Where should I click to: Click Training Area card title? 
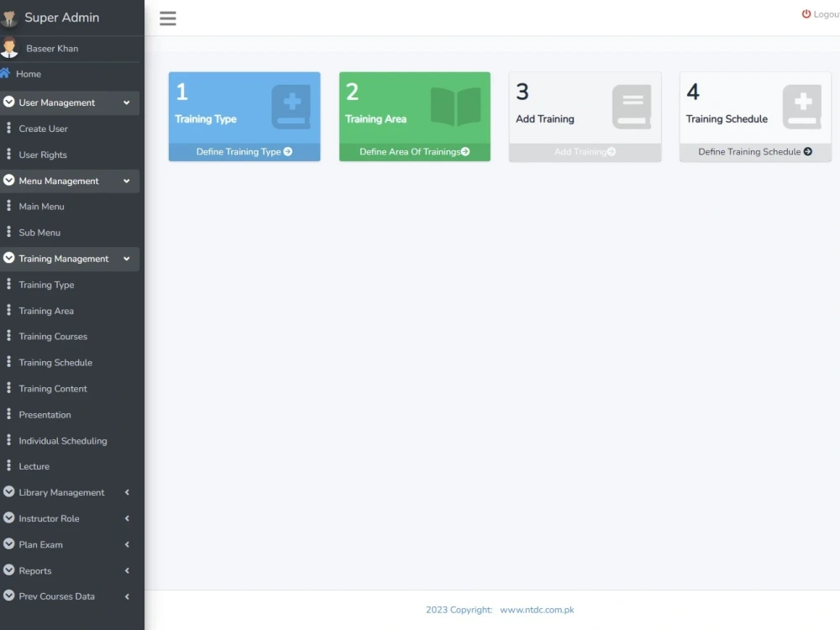coord(375,119)
